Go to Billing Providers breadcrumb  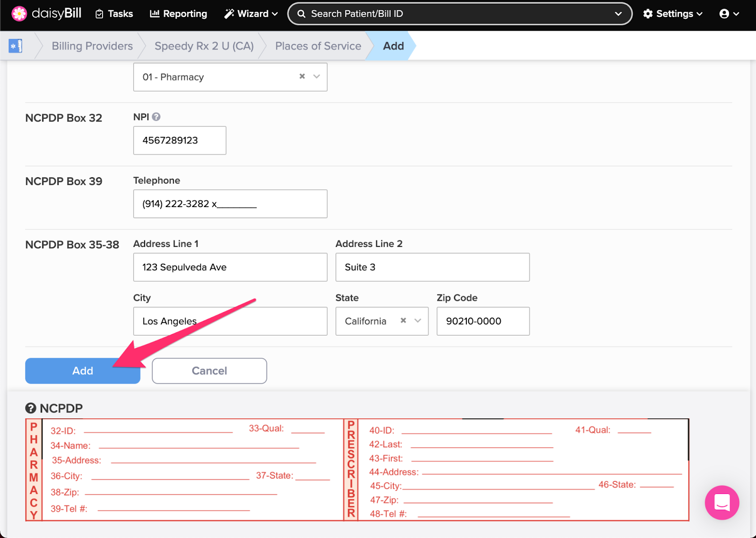[92, 46]
